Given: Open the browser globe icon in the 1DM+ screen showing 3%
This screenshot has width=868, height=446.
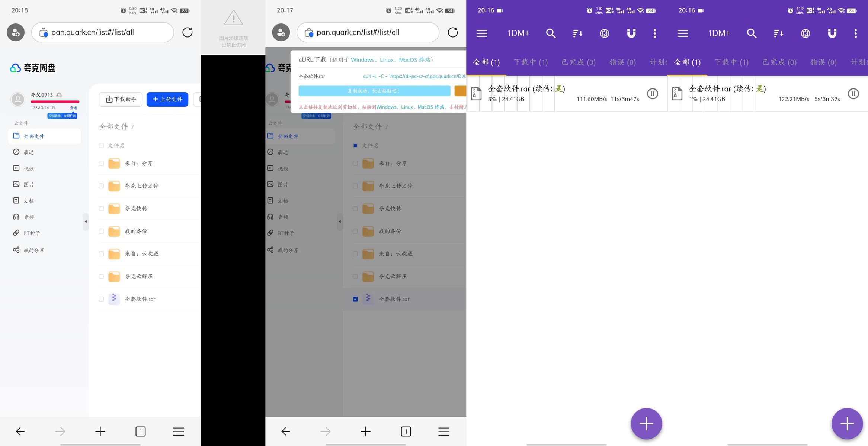Looking at the screenshot, I should [605, 33].
